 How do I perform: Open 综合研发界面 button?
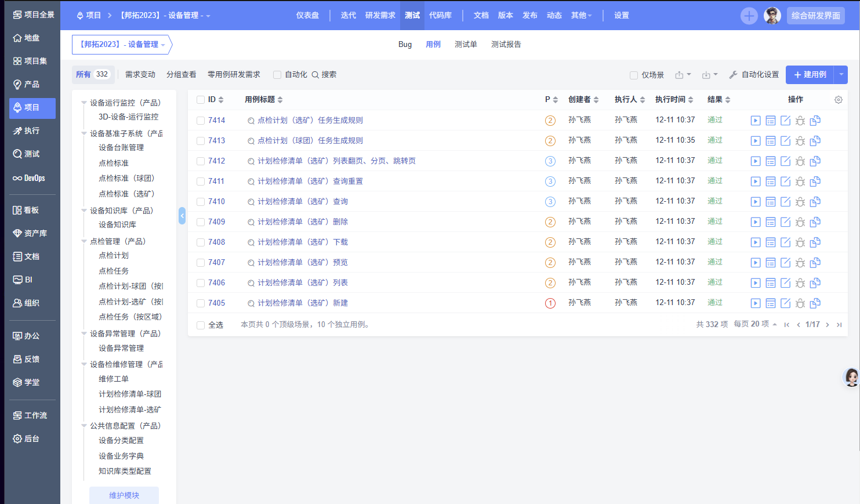pos(815,16)
